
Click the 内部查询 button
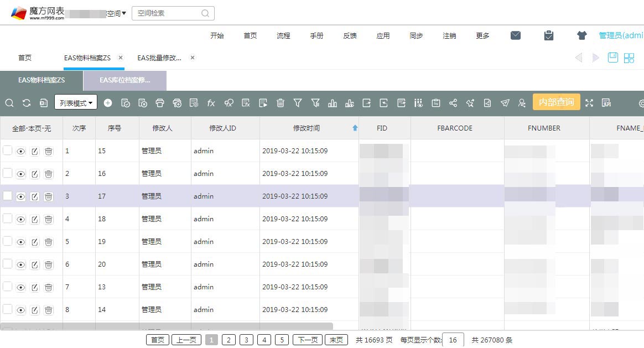coord(556,102)
